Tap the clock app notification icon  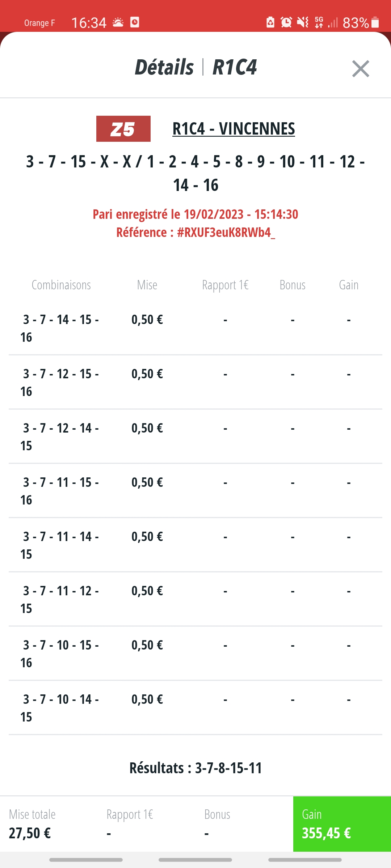click(x=135, y=22)
